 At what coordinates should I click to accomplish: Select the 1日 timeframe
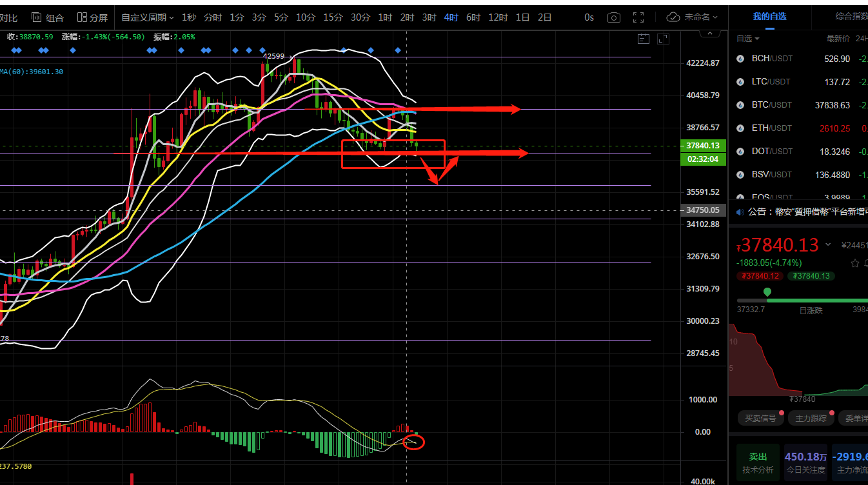[522, 17]
